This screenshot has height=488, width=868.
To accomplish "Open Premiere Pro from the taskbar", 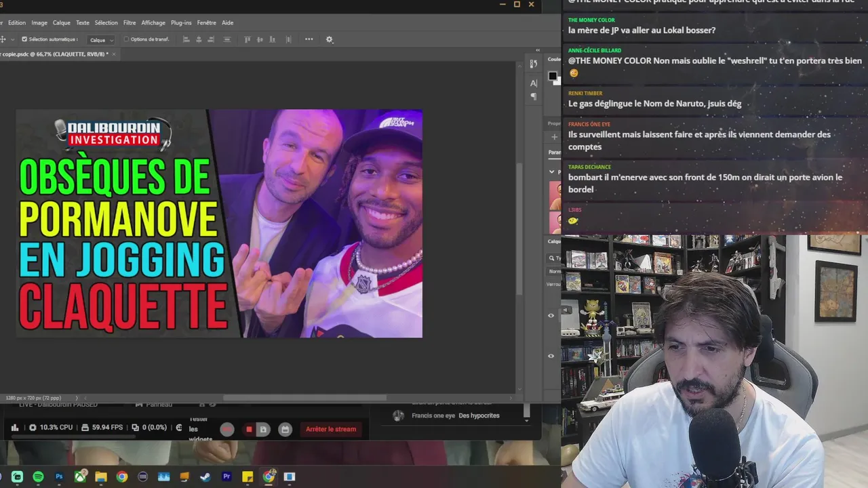I will [x=226, y=477].
